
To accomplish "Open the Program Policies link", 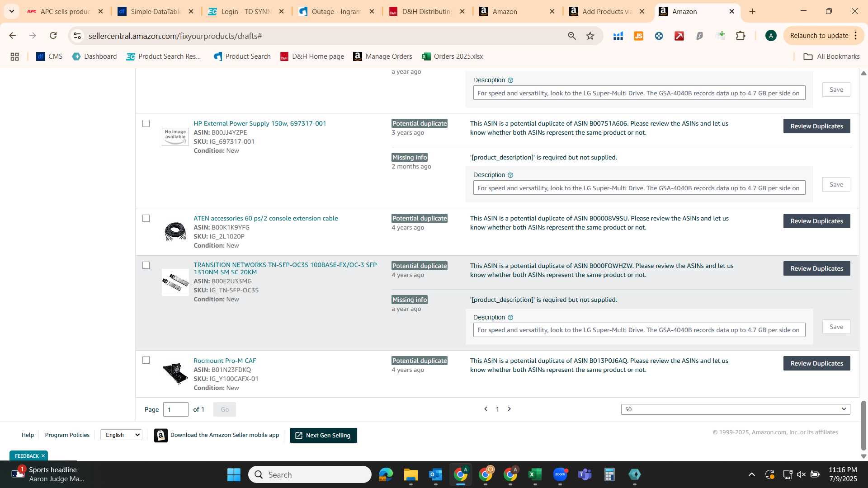I will click(67, 435).
